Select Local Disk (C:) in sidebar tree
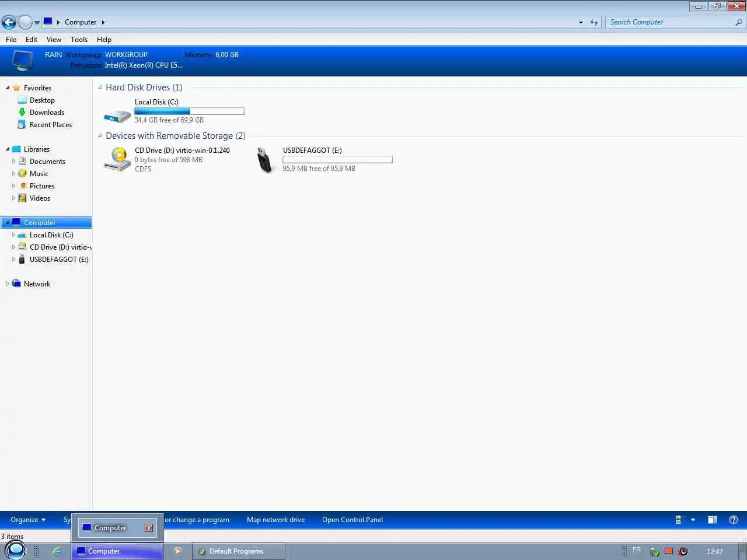Image resolution: width=747 pixels, height=560 pixels. [x=51, y=235]
